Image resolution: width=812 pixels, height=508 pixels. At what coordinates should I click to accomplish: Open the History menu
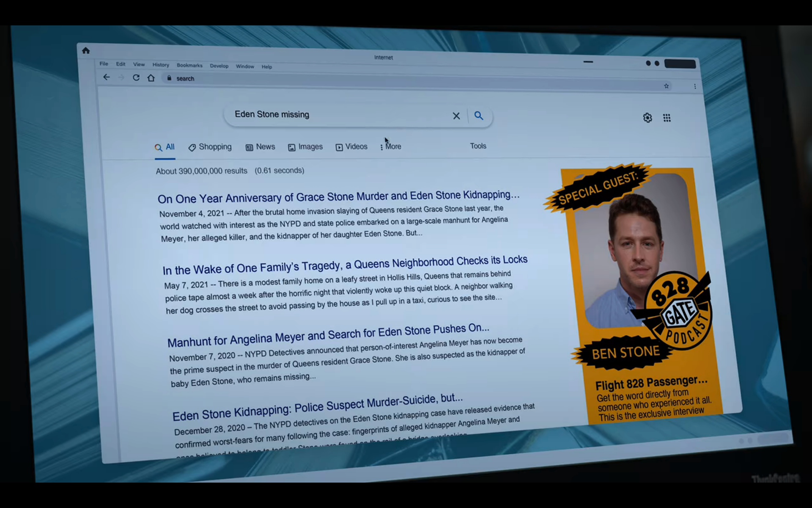point(161,65)
